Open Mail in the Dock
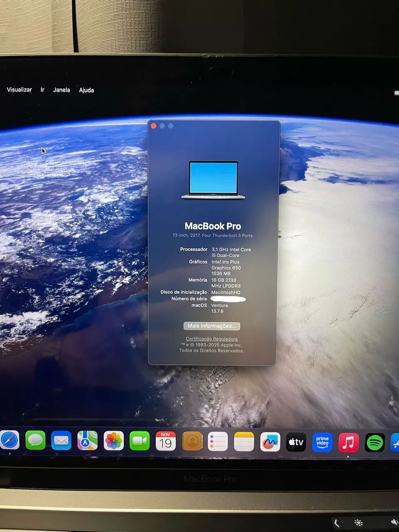This screenshot has width=399, height=532. pos(62,441)
